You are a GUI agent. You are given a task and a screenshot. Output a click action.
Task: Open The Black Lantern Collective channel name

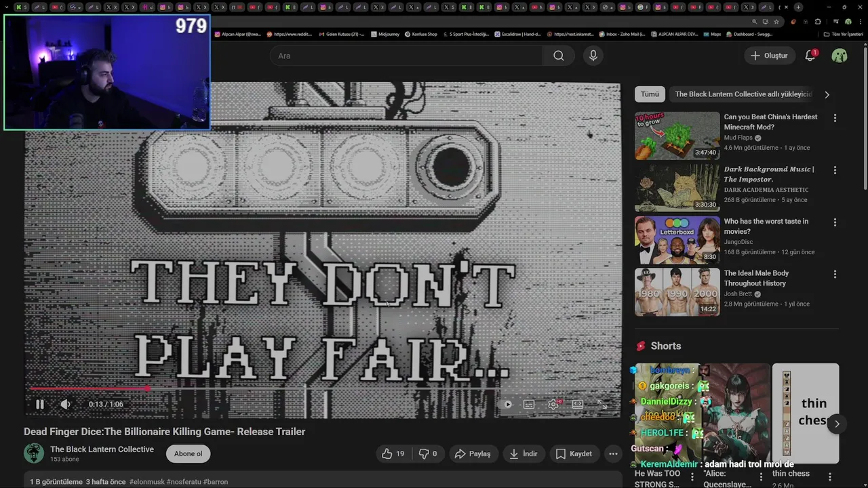(x=102, y=449)
